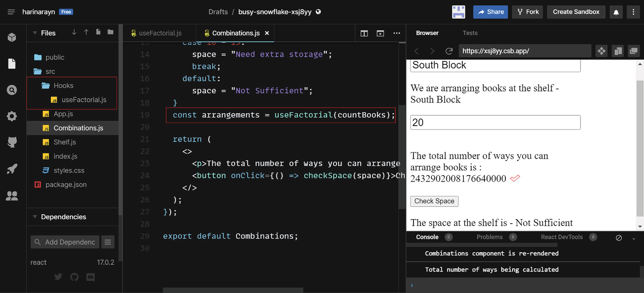The height and width of the screenshot is (293, 644).
Task: Switch to the Tests tab
Action: point(470,33)
